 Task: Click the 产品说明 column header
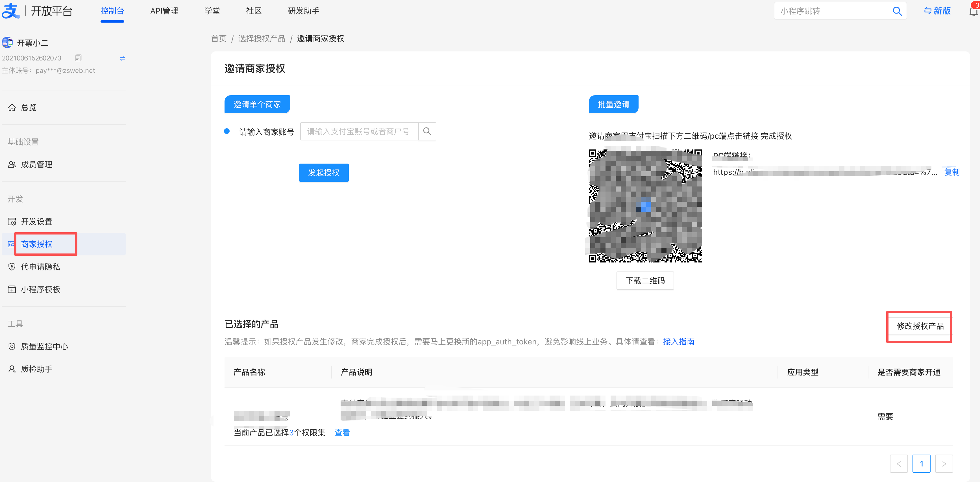[x=356, y=372]
